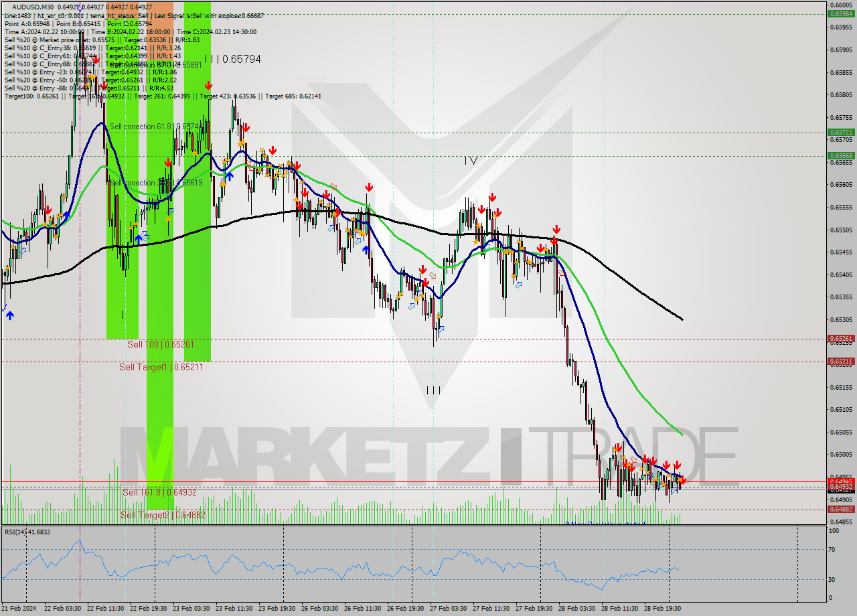The height and width of the screenshot is (616, 857).
Task: Click the 'Sell 161.8 | 0.64932' label
Action: click(159, 492)
